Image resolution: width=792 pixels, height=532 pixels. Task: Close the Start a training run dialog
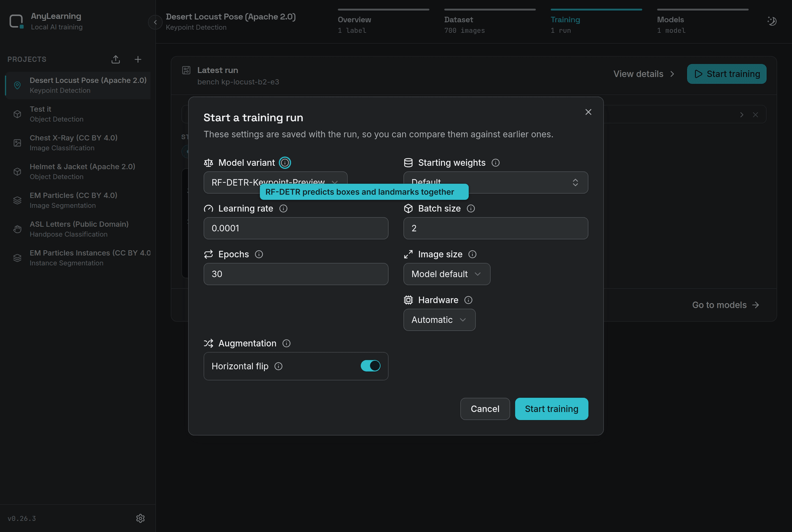point(588,112)
